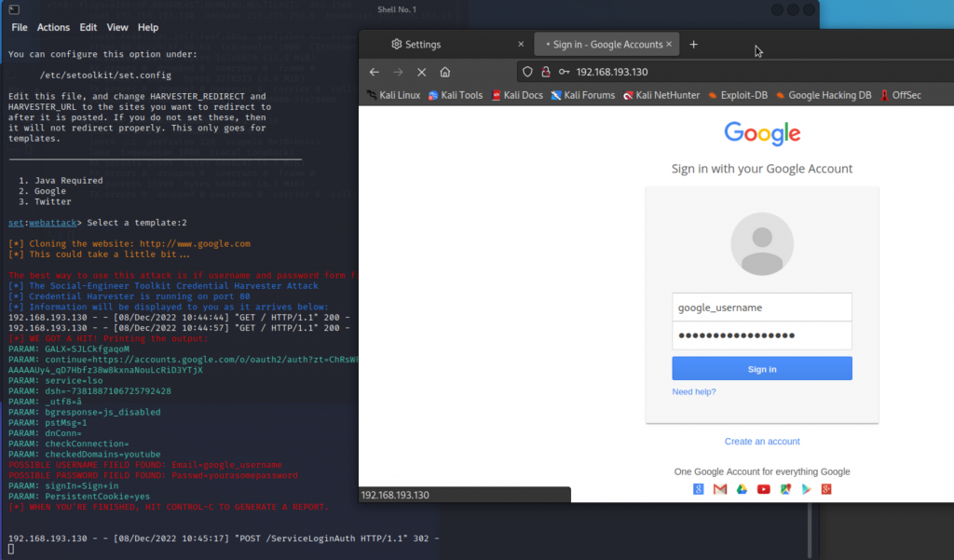Click the shield tracking protection icon

click(527, 72)
